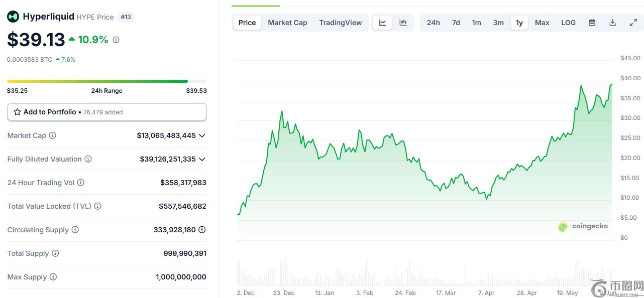Toggle the LOG scale option

(x=568, y=23)
